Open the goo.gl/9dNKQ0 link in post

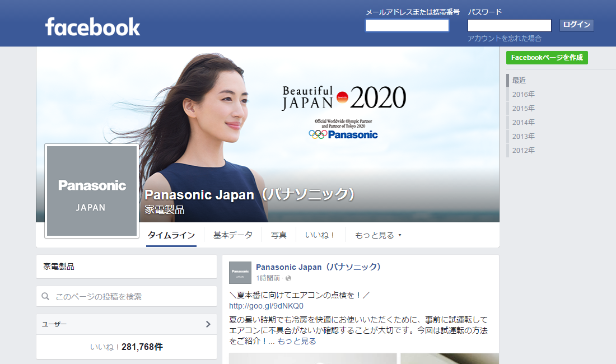point(267,306)
